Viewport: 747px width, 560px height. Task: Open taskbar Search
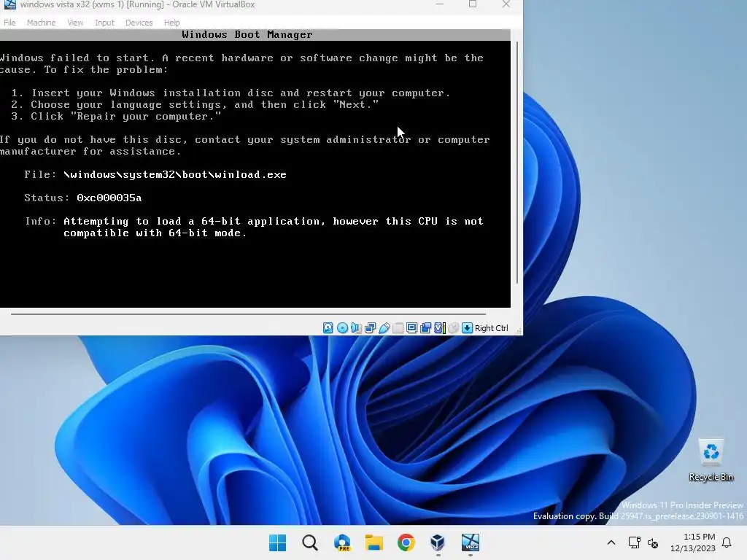pyautogui.click(x=309, y=542)
